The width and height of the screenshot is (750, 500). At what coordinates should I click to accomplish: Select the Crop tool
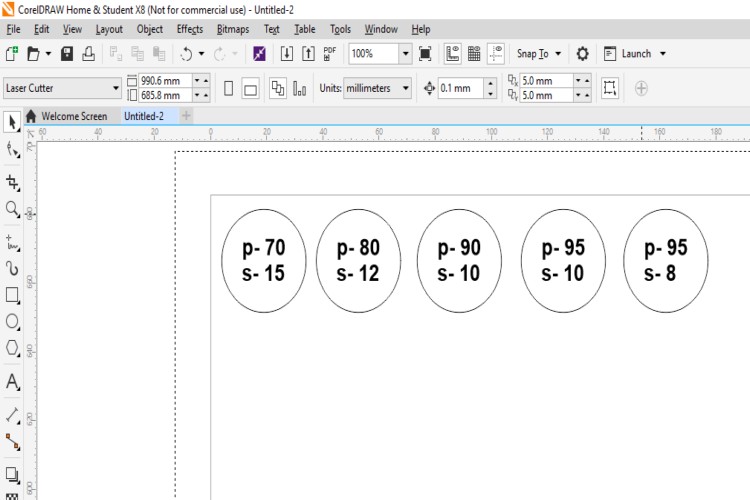12,182
